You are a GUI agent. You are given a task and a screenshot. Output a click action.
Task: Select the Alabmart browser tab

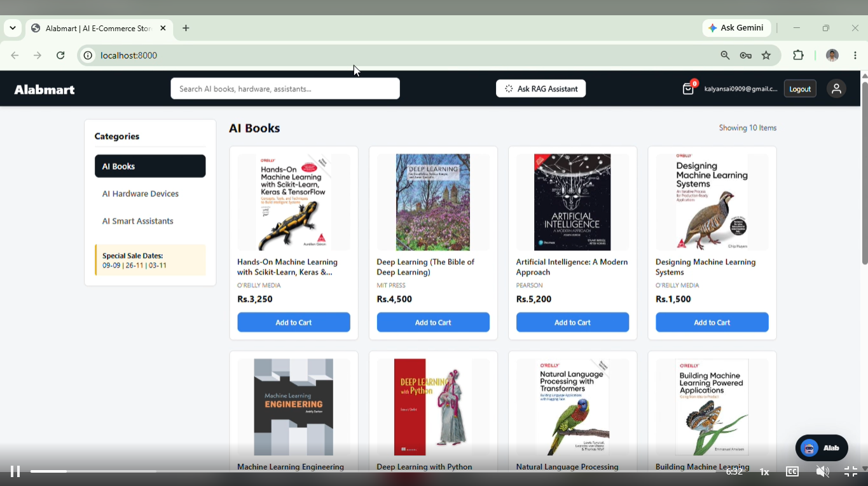(99, 28)
